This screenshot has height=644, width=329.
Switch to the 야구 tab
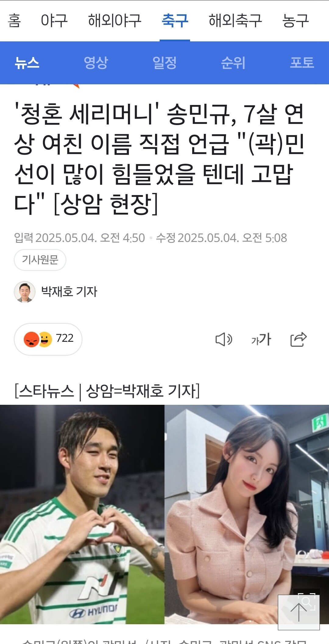click(54, 21)
